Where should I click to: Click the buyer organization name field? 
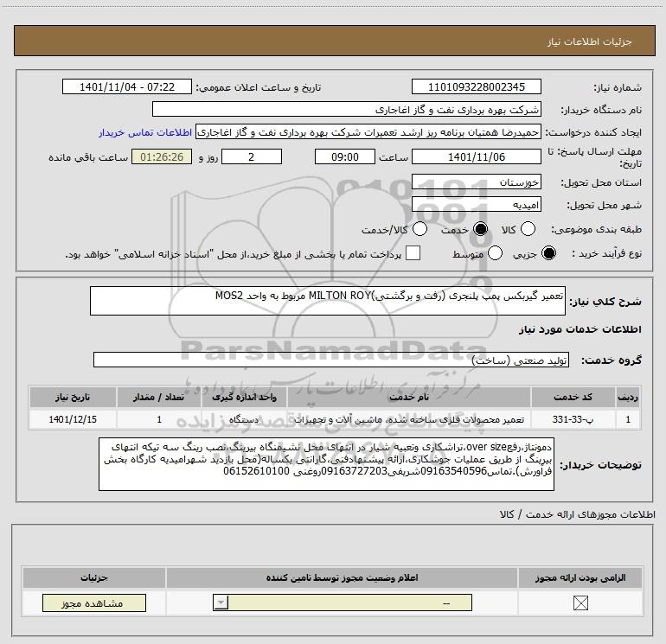point(347,109)
